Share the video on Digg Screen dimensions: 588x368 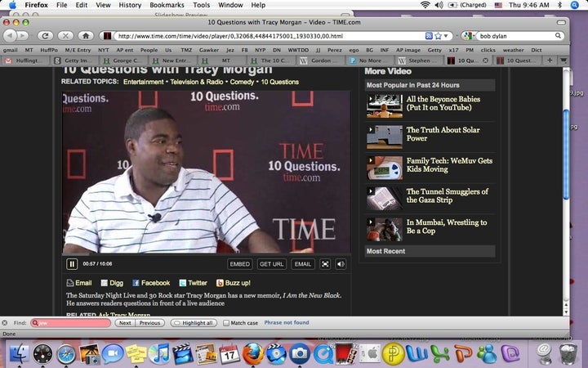(x=112, y=283)
